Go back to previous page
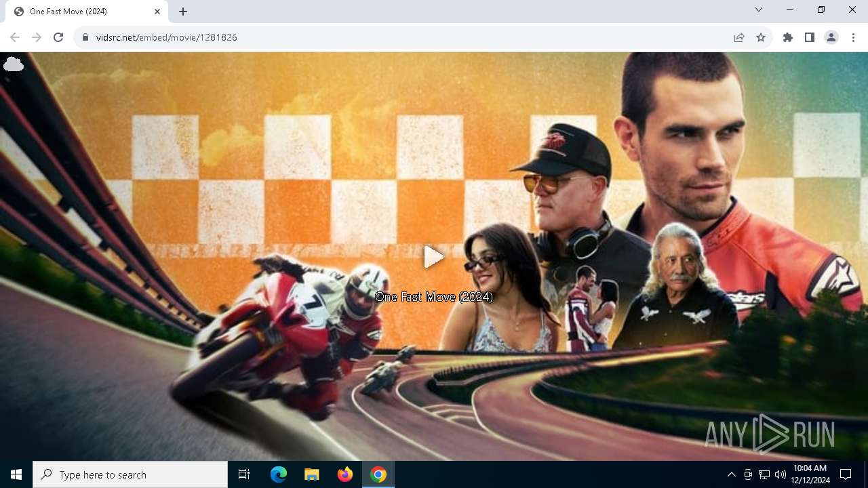This screenshot has height=488, width=868. 15,37
